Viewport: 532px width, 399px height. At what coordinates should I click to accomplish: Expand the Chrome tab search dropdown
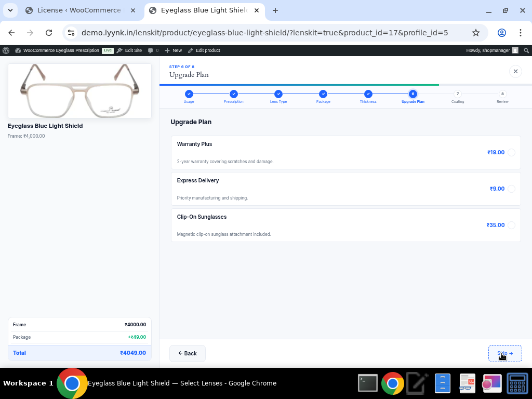(x=10, y=10)
